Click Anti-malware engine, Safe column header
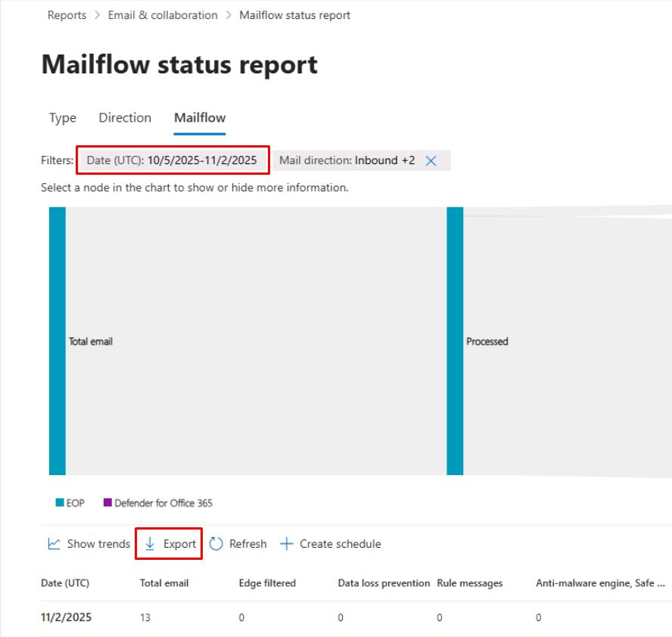This screenshot has width=672, height=637. point(600,583)
